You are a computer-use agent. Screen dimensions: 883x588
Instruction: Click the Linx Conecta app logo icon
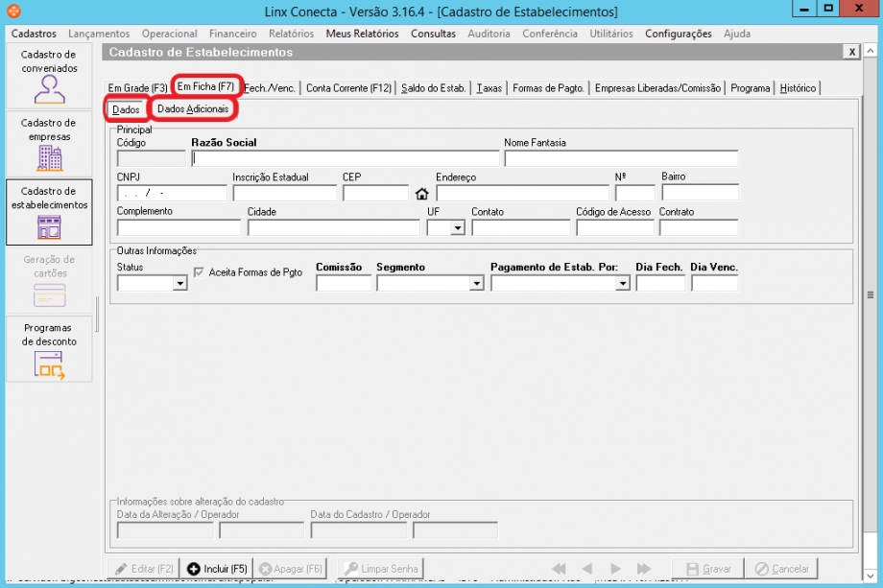pyautogui.click(x=12, y=12)
